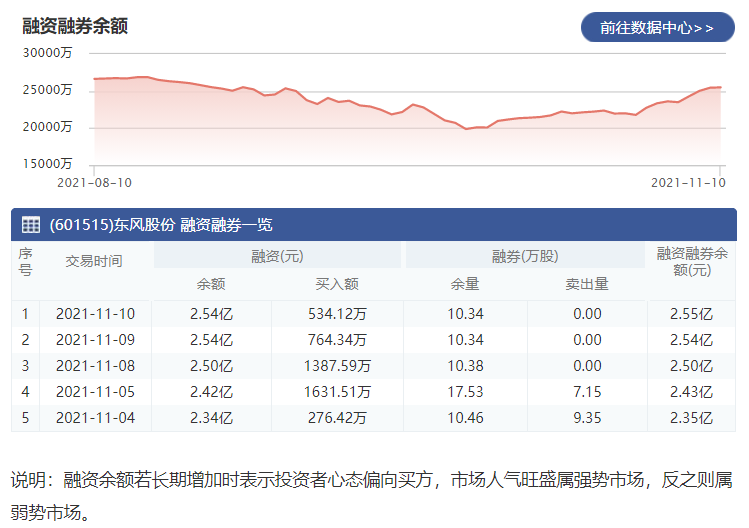Click the (601515)东风股份 融资融券一览 title
This screenshot has width=749, height=528.
(161, 225)
